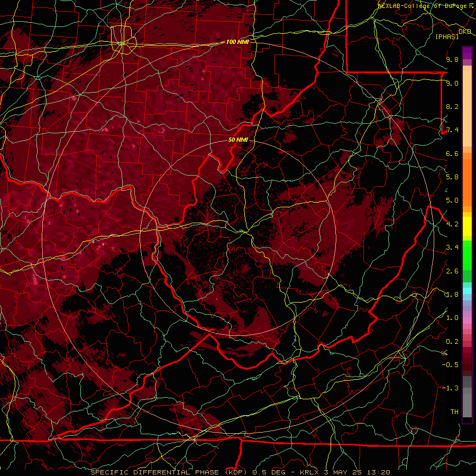
Task: Pick the pale peach band on the color bar
Action: pyautogui.click(x=467, y=108)
